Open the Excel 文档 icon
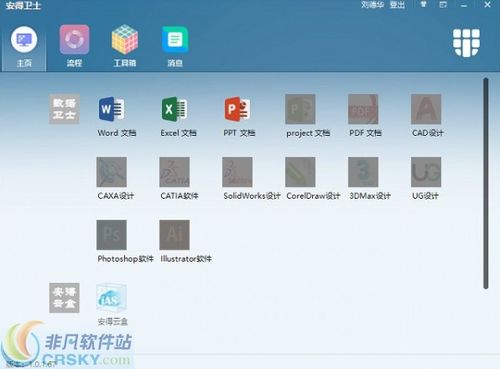Image resolution: width=500 pixels, height=369 pixels. click(x=174, y=109)
